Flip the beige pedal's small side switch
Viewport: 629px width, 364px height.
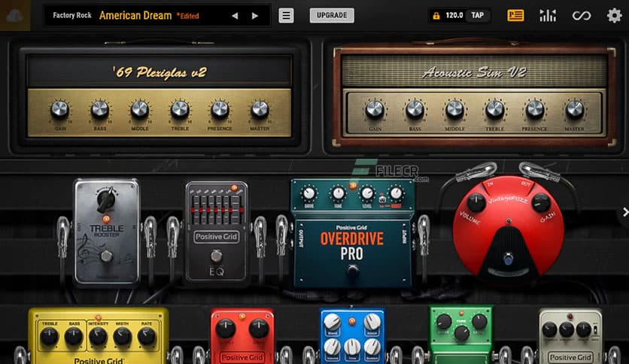tap(596, 330)
